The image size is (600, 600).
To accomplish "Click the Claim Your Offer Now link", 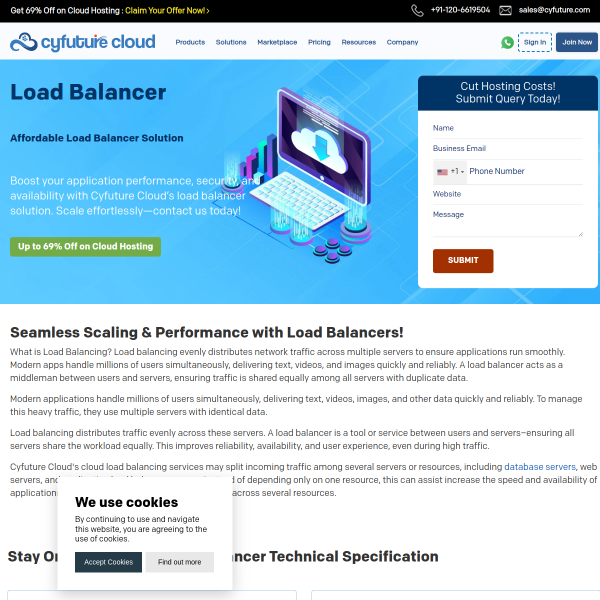I will coord(167,11).
